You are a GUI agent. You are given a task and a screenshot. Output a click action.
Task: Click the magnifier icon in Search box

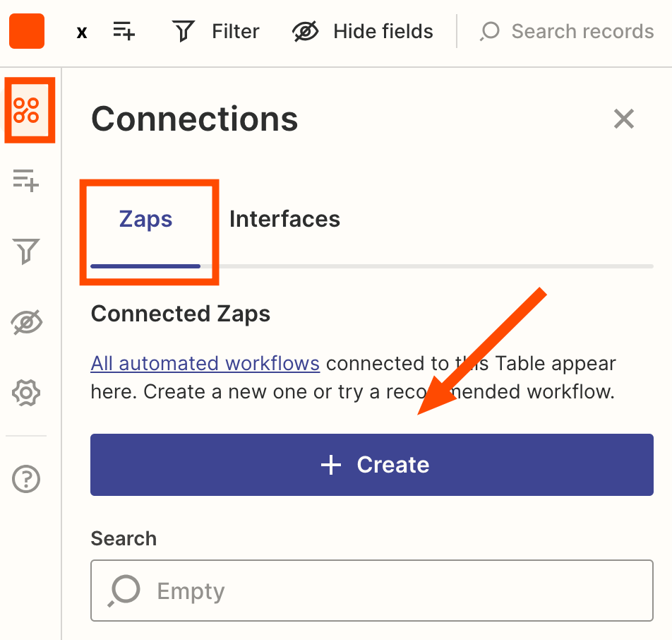(124, 591)
